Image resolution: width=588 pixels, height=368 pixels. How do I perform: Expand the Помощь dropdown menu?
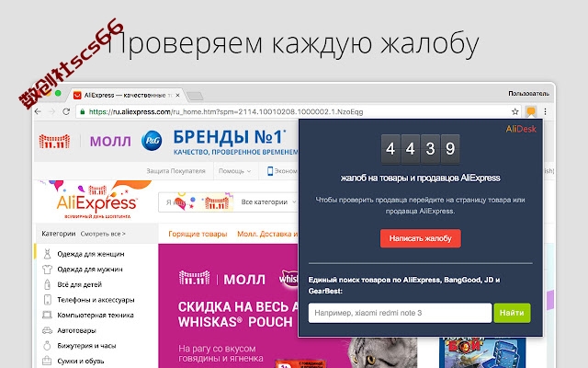point(235,171)
